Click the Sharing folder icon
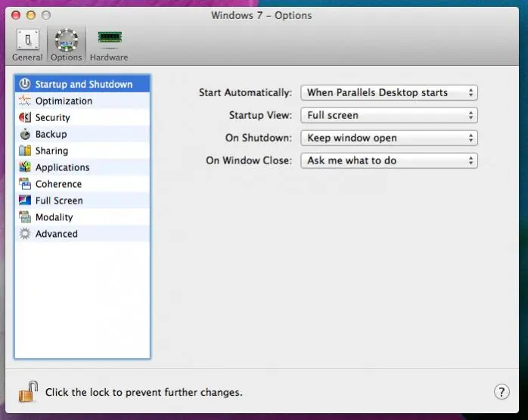 (x=24, y=151)
